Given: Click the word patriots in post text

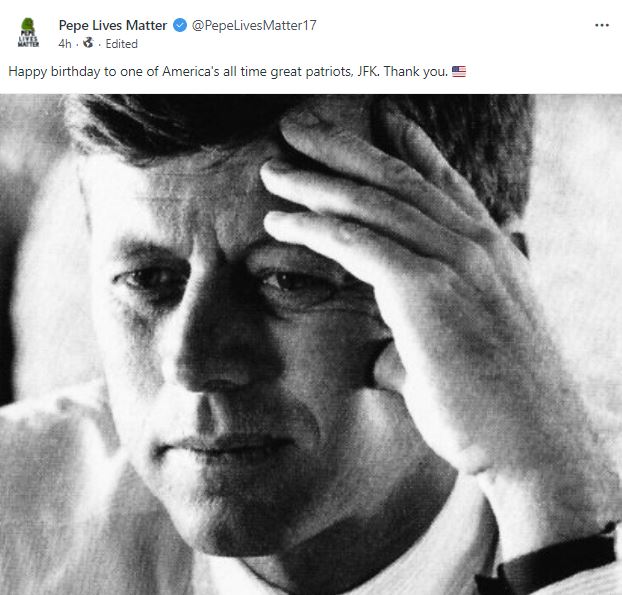Looking at the screenshot, I should 325,72.
